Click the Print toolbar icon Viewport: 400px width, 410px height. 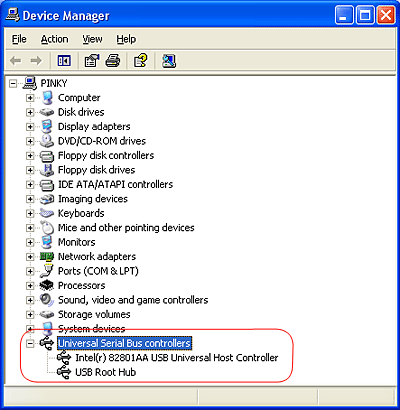tap(113, 61)
